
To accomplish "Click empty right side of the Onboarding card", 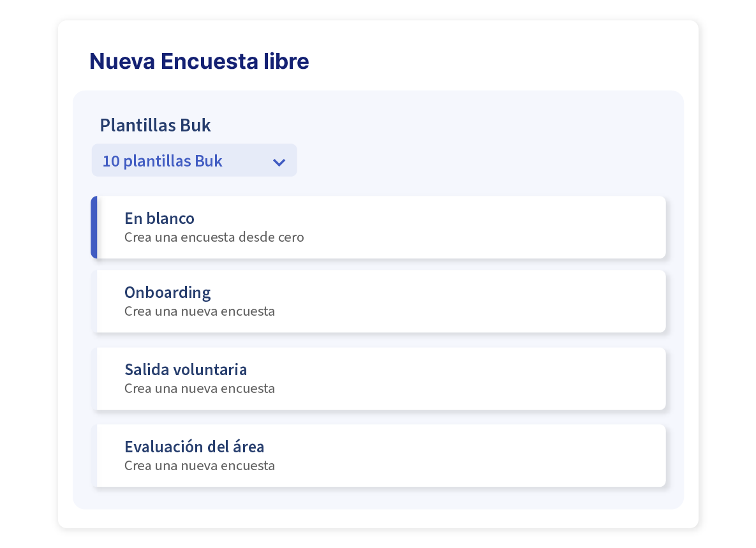I will click(x=542, y=301).
